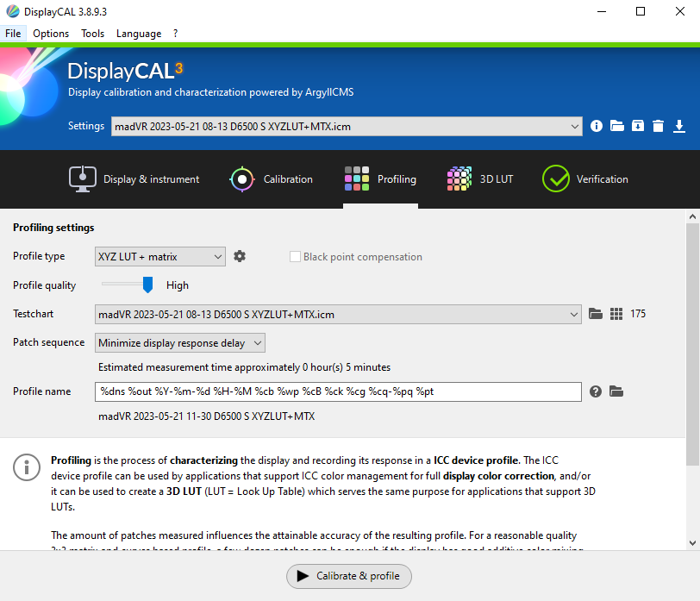This screenshot has height=601, width=700.
Task: Click the scroll up arrow of settings panel
Action: (x=692, y=216)
